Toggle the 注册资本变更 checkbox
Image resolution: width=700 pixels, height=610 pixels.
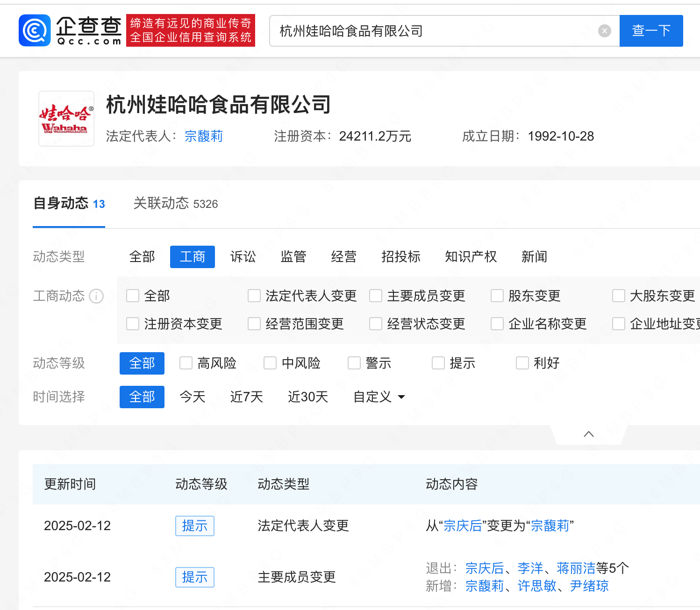(x=133, y=324)
